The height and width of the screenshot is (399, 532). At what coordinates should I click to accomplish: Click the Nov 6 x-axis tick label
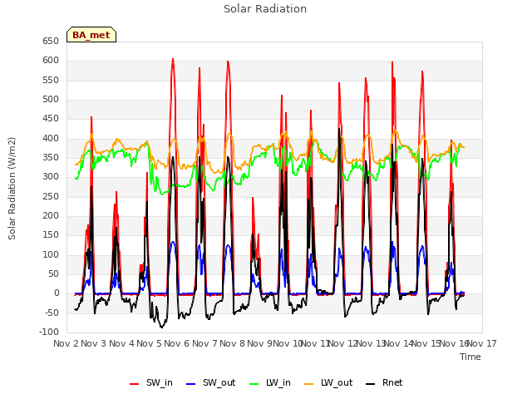[177, 343]
